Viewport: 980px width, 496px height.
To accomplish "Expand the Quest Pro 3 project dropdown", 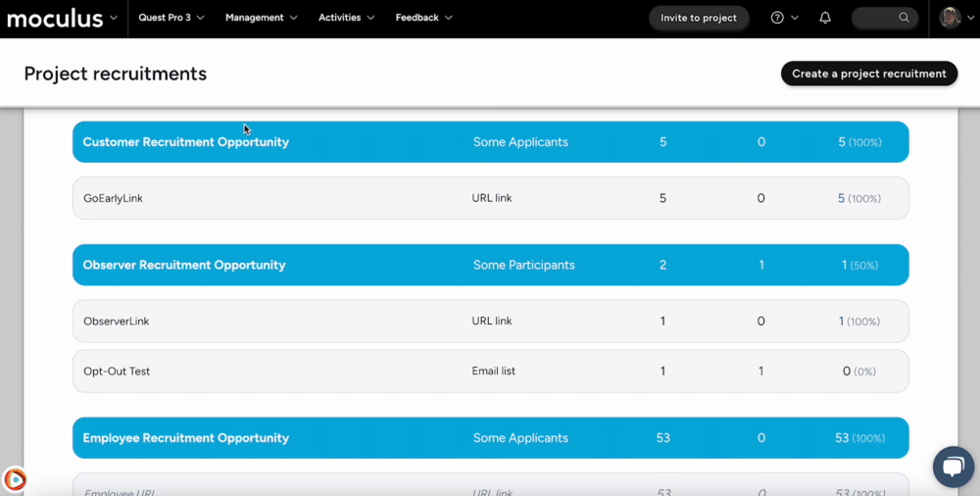I will 171,18.
